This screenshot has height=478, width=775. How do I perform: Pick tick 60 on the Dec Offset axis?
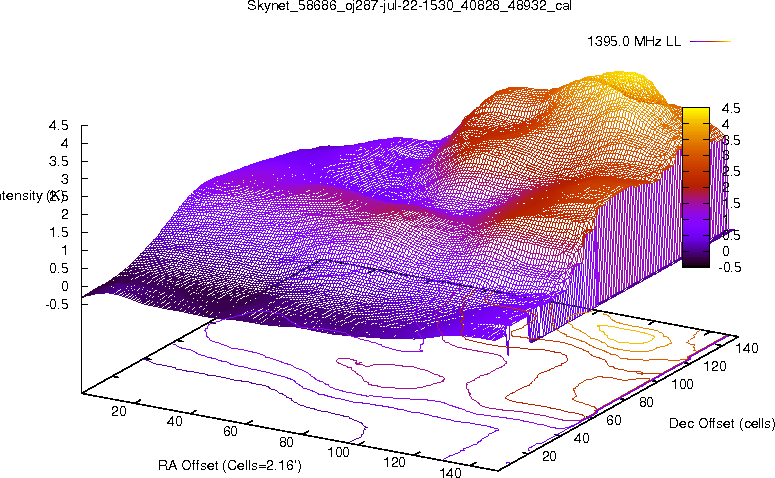coord(613,420)
